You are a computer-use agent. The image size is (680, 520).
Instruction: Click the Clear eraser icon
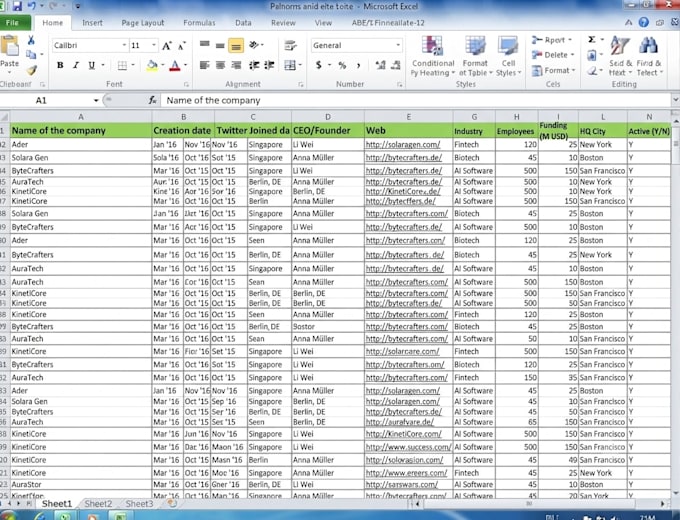click(592, 70)
